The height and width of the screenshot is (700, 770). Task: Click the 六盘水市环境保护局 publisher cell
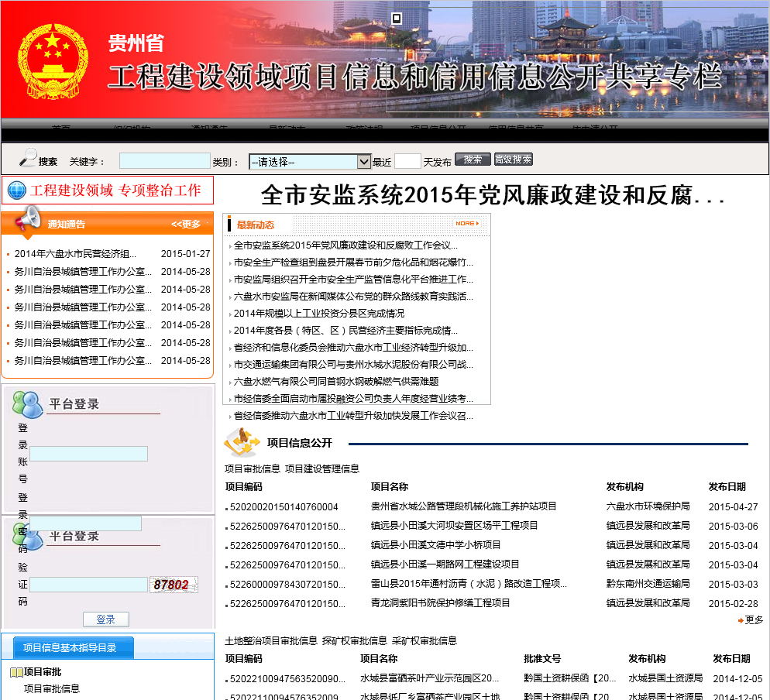point(648,506)
